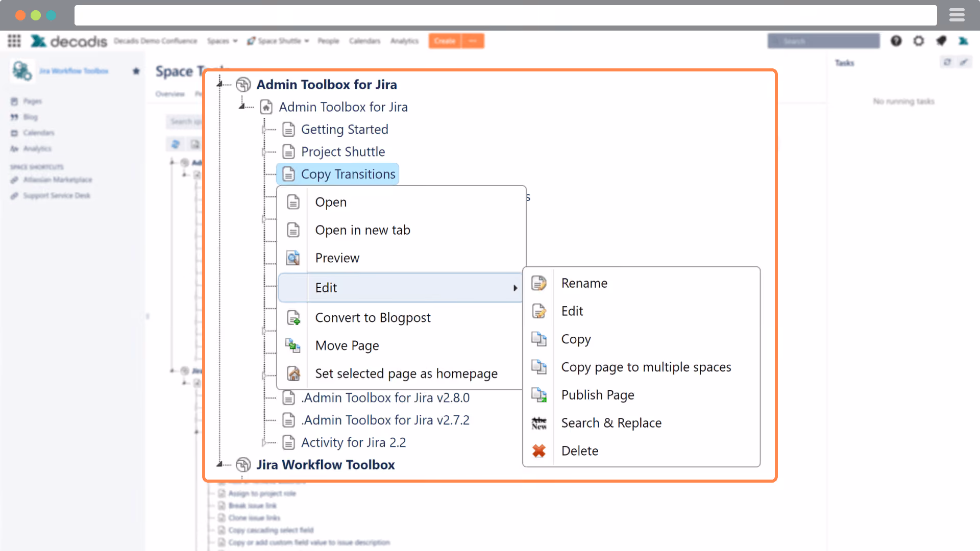Click the Publish Page icon
980x551 pixels.
click(539, 395)
